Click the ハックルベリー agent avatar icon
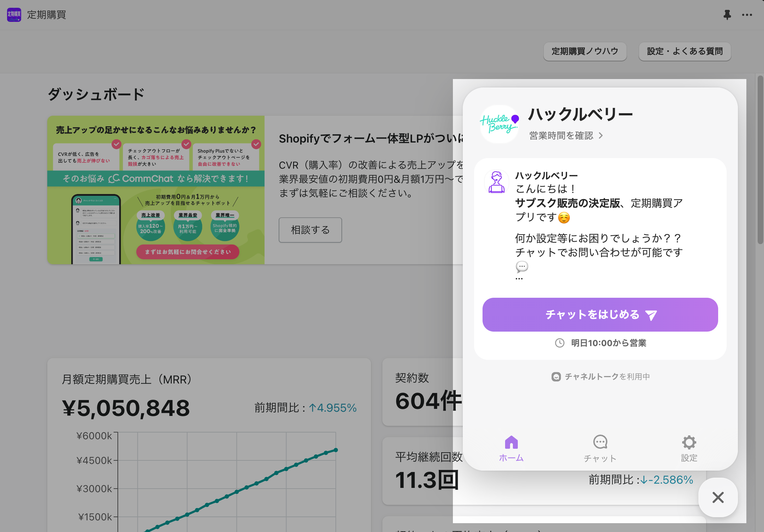Viewport: 764px width, 532px height. coord(496,182)
